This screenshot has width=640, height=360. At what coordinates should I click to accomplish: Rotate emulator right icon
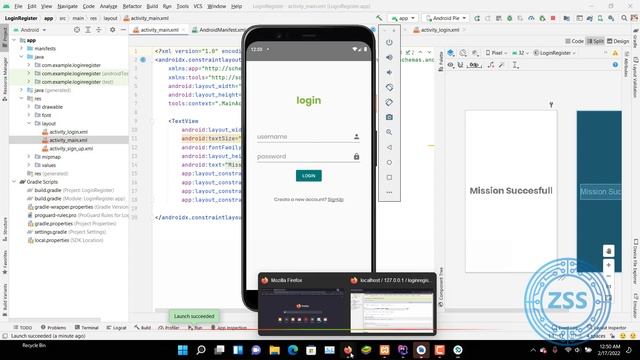[x=389, y=102]
